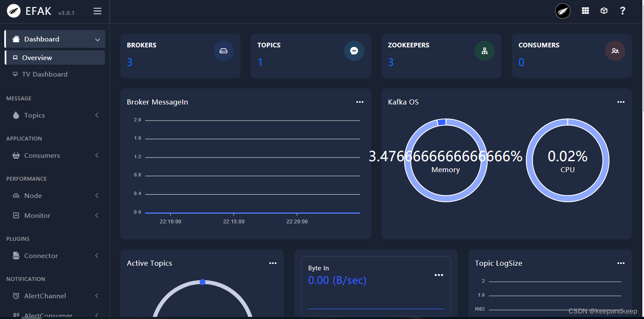This screenshot has height=319, width=644.
Task: Click the cube icon in the top bar
Action: (x=604, y=11)
